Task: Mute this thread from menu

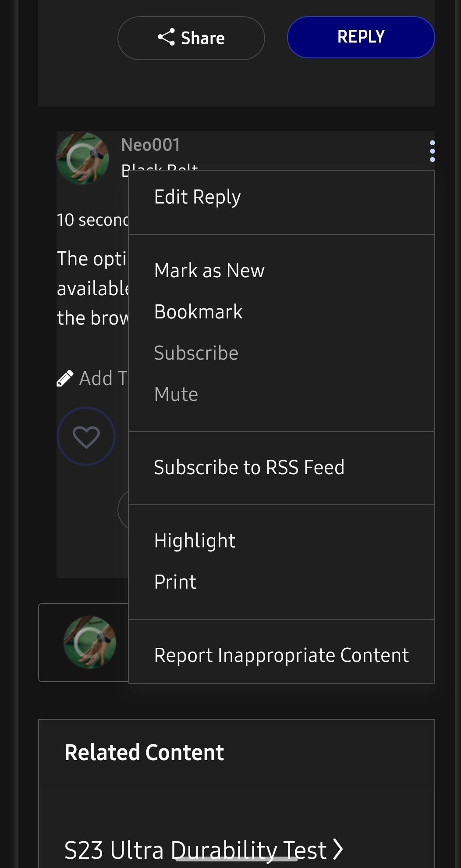Action: (x=176, y=394)
